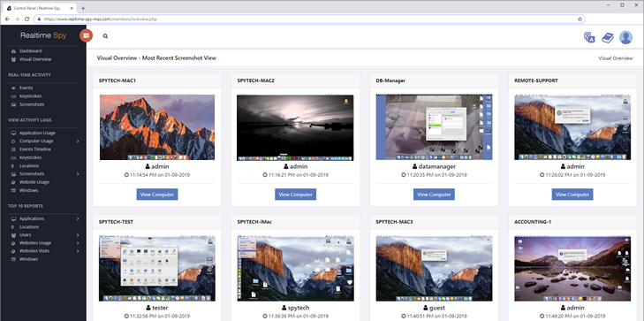Image resolution: width=644 pixels, height=321 pixels.
Task: Expand the Top 10 Users submenu arrow
Action: point(78,235)
